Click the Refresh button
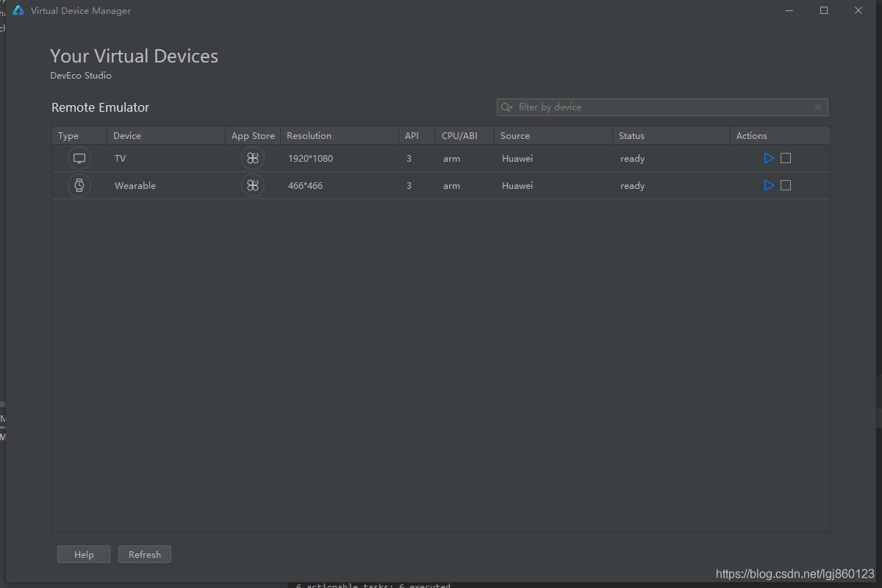 145,554
